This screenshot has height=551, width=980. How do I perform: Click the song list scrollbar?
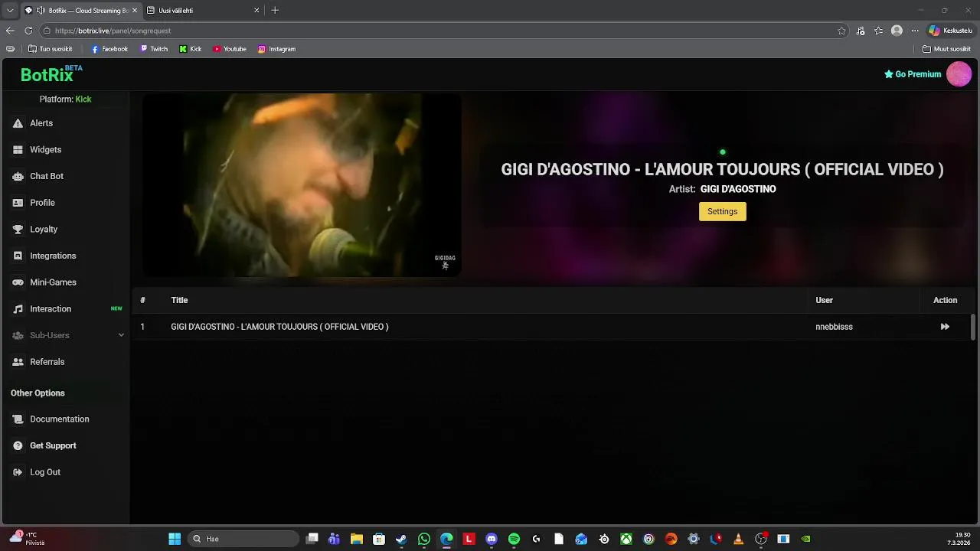(973, 327)
